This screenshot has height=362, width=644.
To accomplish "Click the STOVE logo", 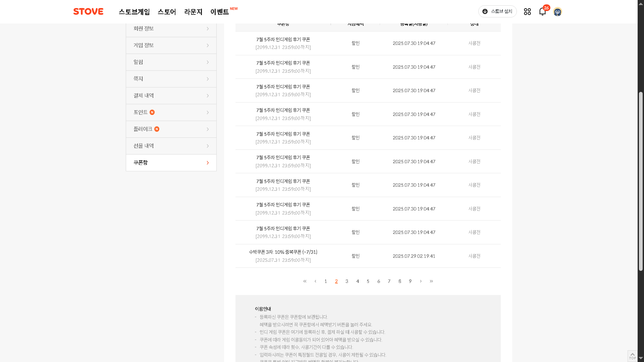I will pyautogui.click(x=88, y=11).
